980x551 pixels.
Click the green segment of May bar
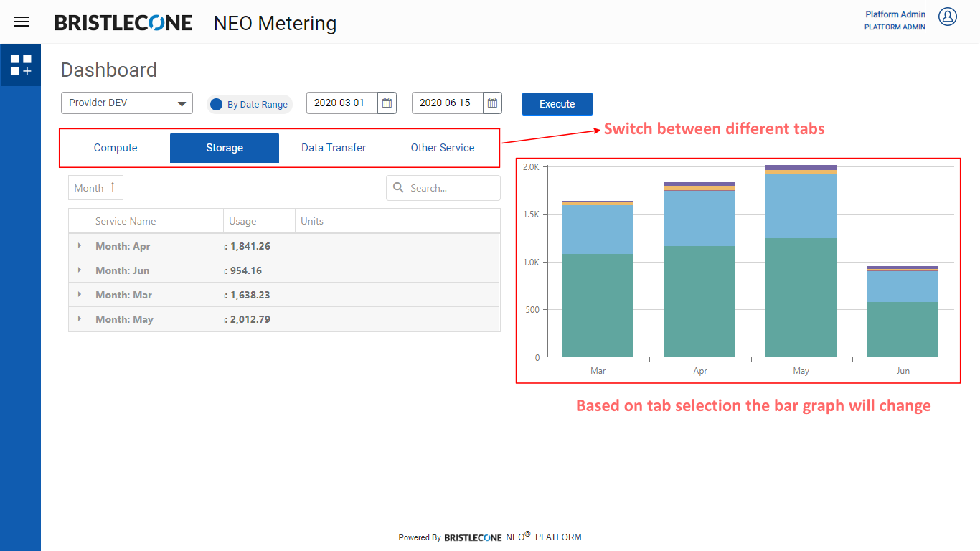coord(801,298)
